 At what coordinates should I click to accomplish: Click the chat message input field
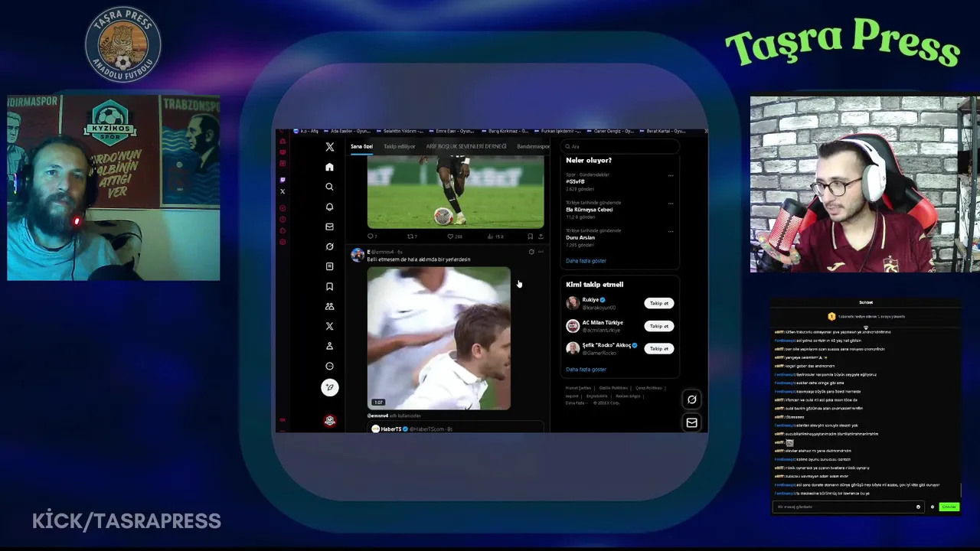[x=848, y=507]
